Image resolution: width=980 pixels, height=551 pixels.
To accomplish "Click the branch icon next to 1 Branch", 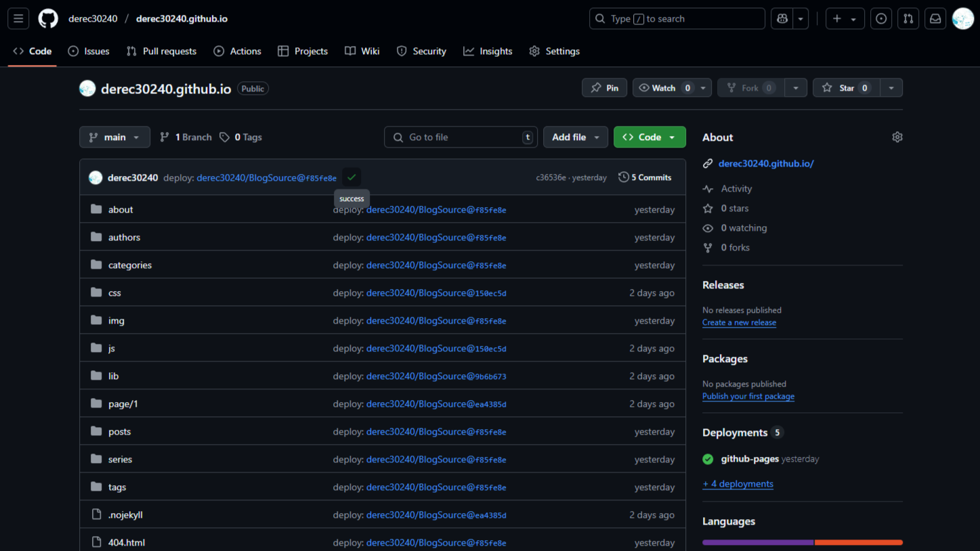I will [x=165, y=137].
